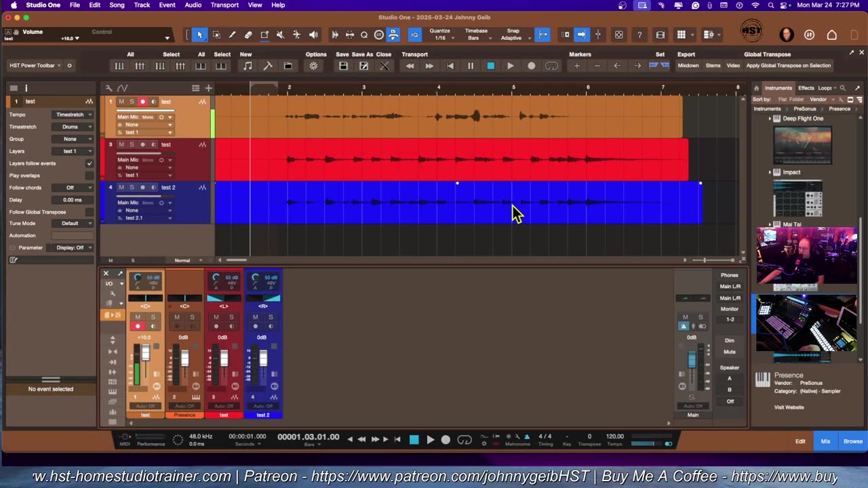The image size is (868, 488).
Task: Click Apply Global Transpose on Selection
Action: pyautogui.click(x=788, y=66)
